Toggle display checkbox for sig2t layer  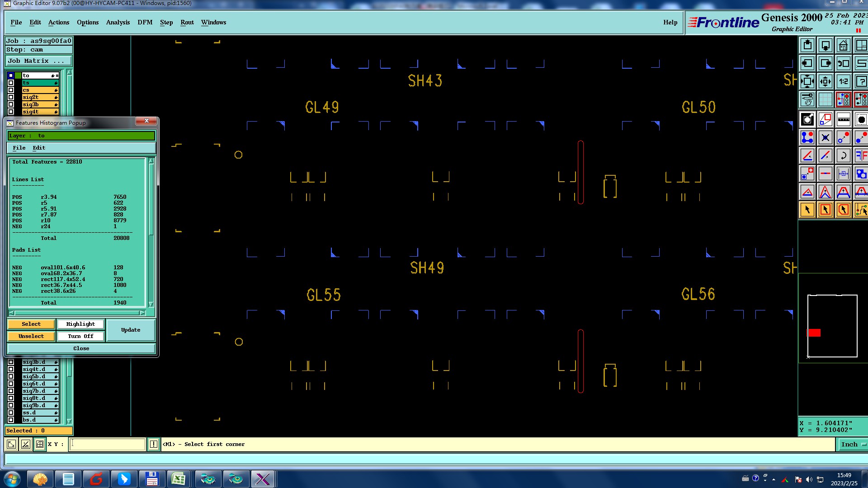(x=11, y=97)
